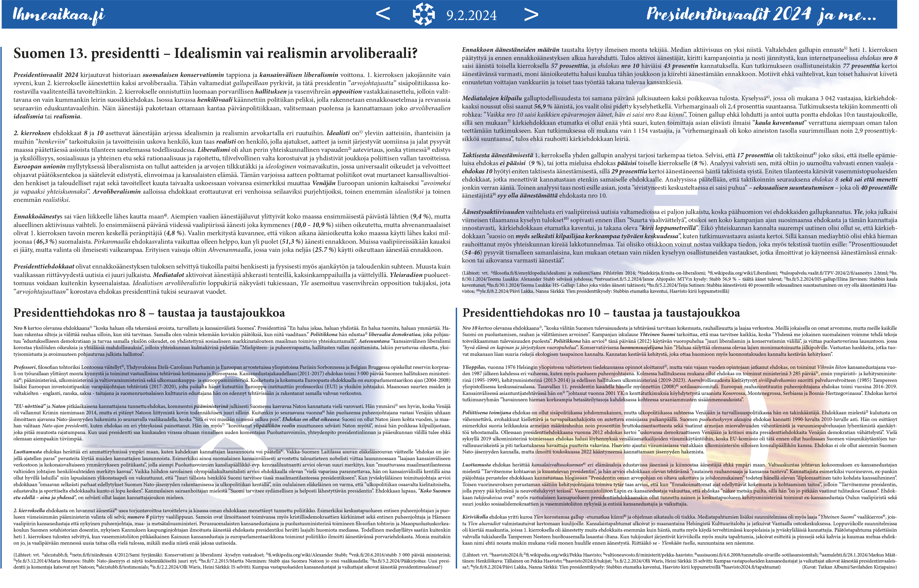Click heading Suomen 13. presidentti article title
This screenshot has height=588, width=919.
click(215, 53)
